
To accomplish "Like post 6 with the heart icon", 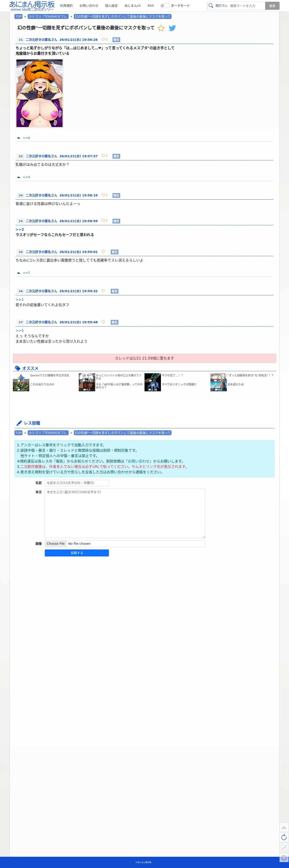I will pyautogui.click(x=103, y=291).
